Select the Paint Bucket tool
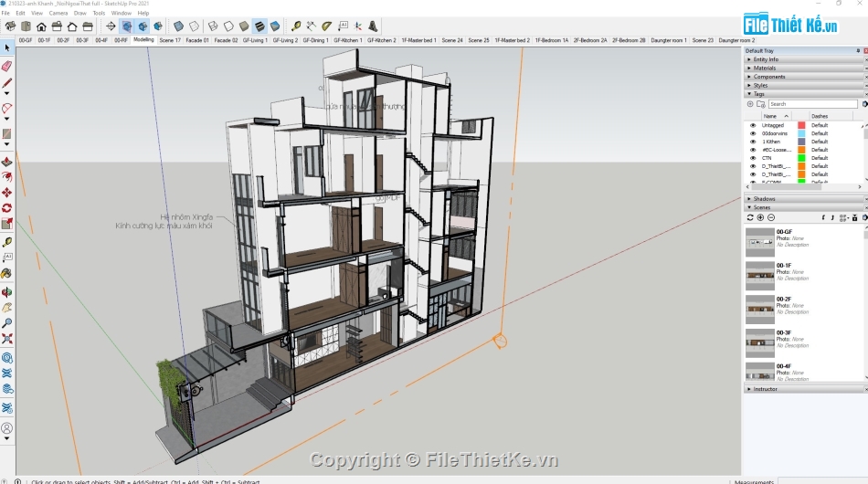 [x=6, y=273]
